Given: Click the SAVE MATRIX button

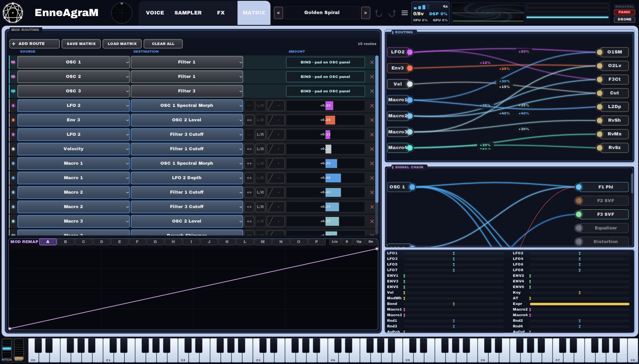Looking at the screenshot, I should pos(81,44).
